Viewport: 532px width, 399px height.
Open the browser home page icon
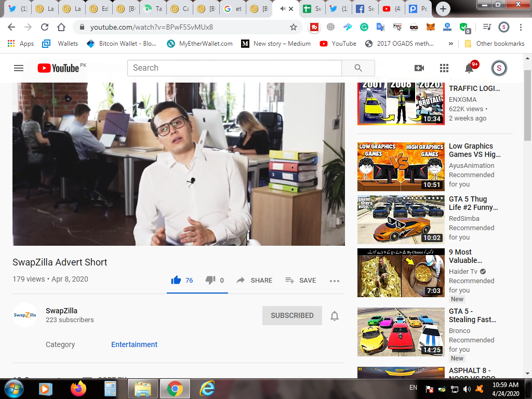61,27
